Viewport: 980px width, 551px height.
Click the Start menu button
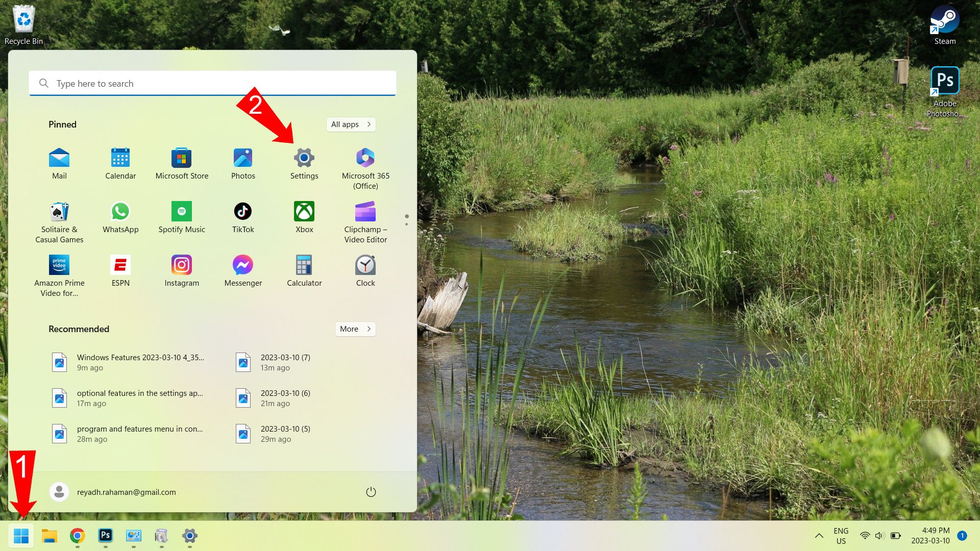(20, 536)
